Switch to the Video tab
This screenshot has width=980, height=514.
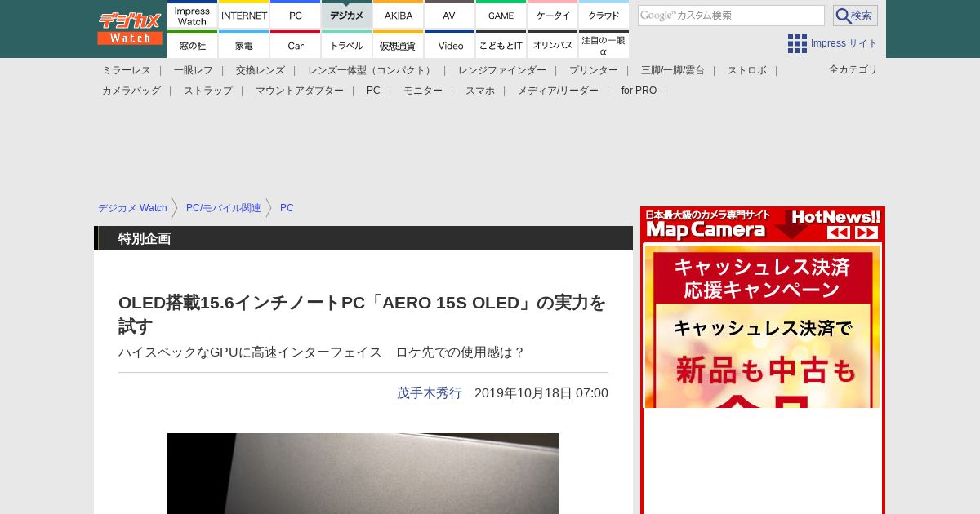point(449,45)
